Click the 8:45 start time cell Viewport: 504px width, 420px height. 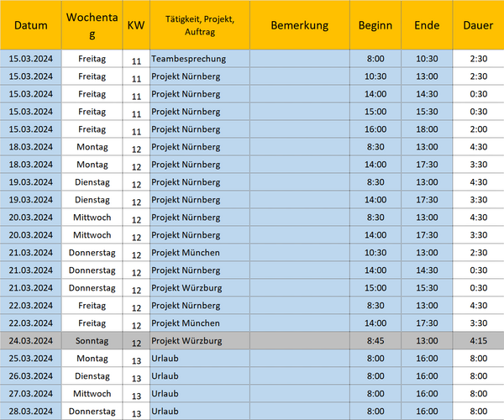[375, 341]
